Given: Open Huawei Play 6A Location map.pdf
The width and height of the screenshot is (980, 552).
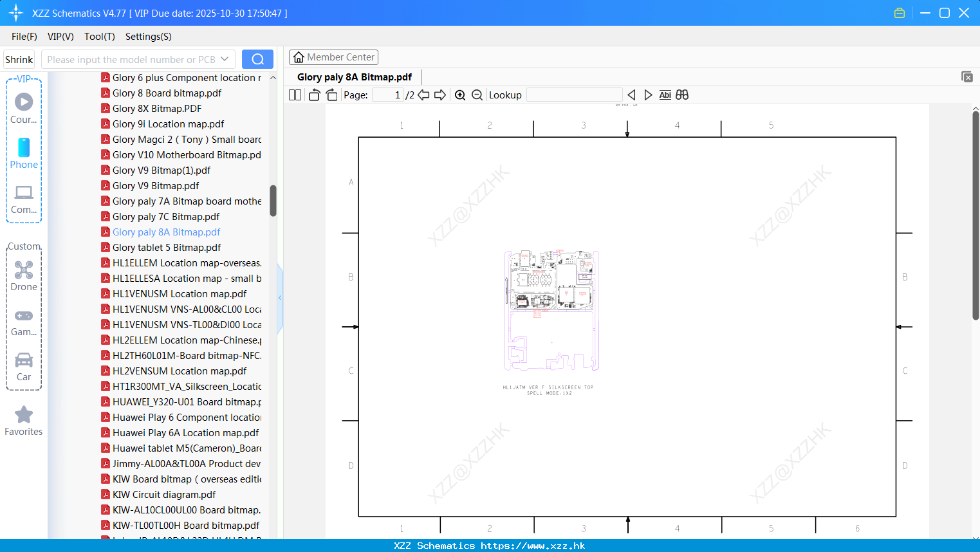Looking at the screenshot, I should click(180, 433).
